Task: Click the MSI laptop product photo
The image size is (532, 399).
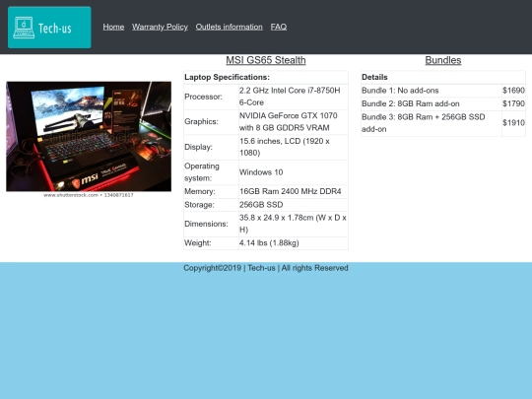Action: tap(89, 136)
